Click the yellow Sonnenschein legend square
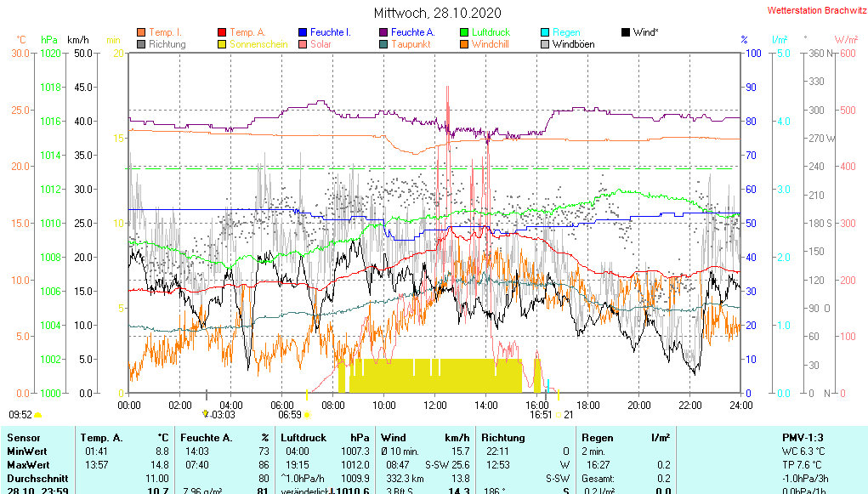 coord(223,44)
